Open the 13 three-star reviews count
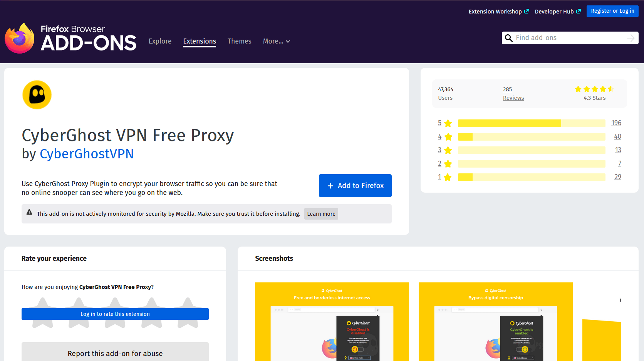The image size is (644, 361). 618,150
